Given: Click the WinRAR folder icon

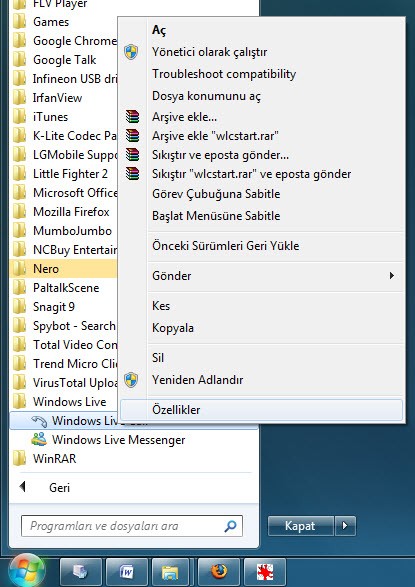Looking at the screenshot, I should click(x=19, y=459).
